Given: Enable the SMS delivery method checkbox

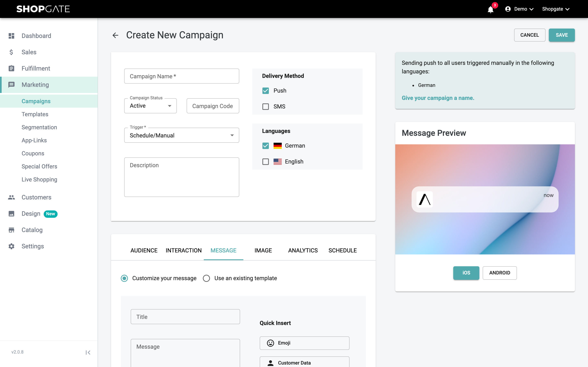Looking at the screenshot, I should 266,107.
